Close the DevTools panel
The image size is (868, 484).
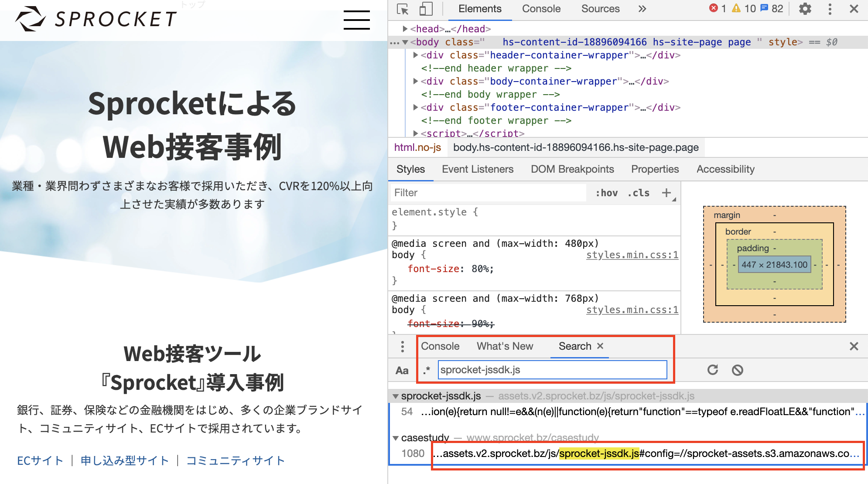tap(854, 9)
